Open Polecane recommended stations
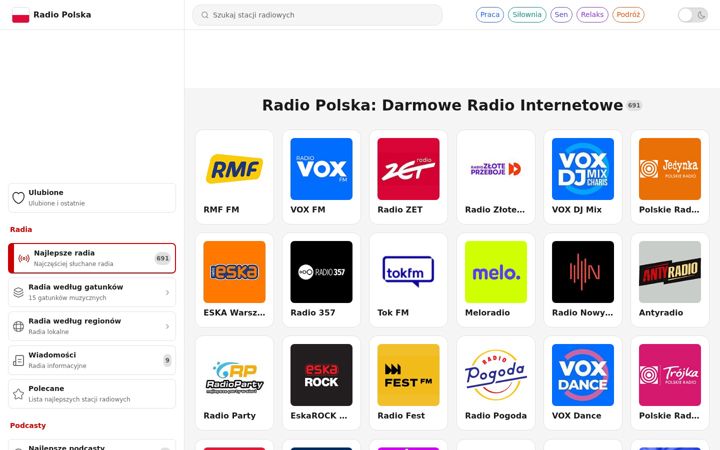The image size is (720, 450). [x=92, y=394]
